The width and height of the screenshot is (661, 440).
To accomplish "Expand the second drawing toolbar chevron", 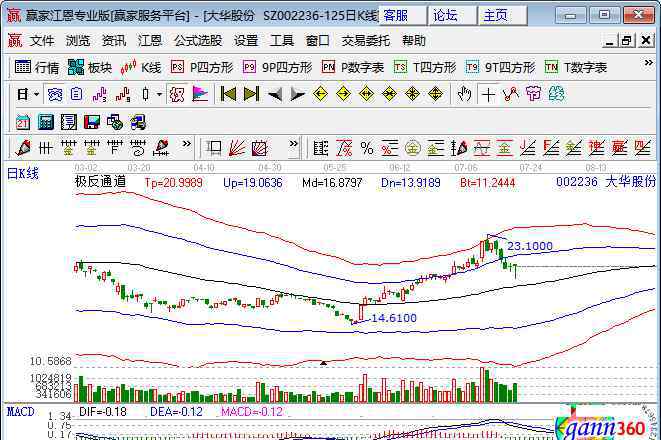I will [293, 144].
